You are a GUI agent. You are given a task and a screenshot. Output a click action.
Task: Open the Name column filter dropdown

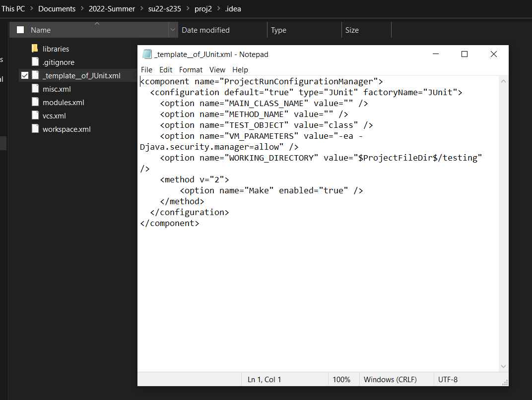[x=173, y=30]
